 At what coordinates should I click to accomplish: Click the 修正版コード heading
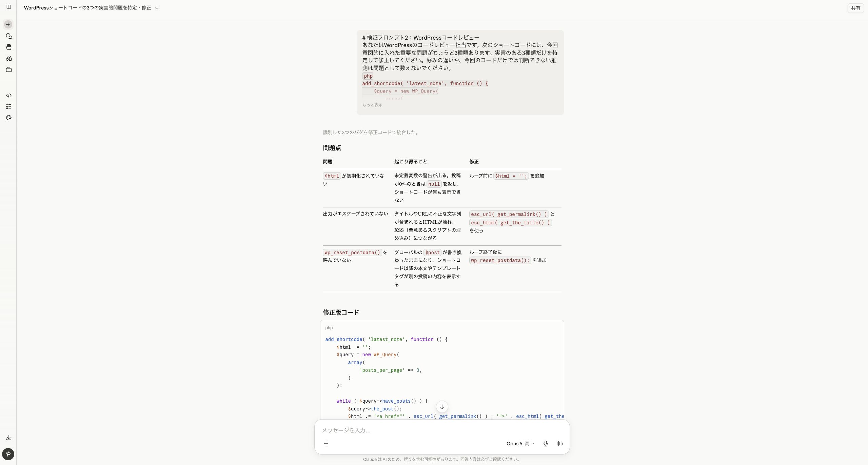pyautogui.click(x=341, y=312)
